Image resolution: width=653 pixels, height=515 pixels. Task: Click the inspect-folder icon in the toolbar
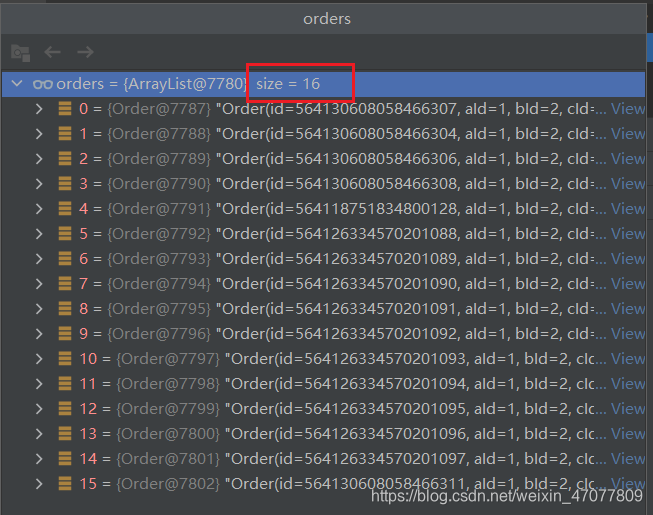click(20, 52)
